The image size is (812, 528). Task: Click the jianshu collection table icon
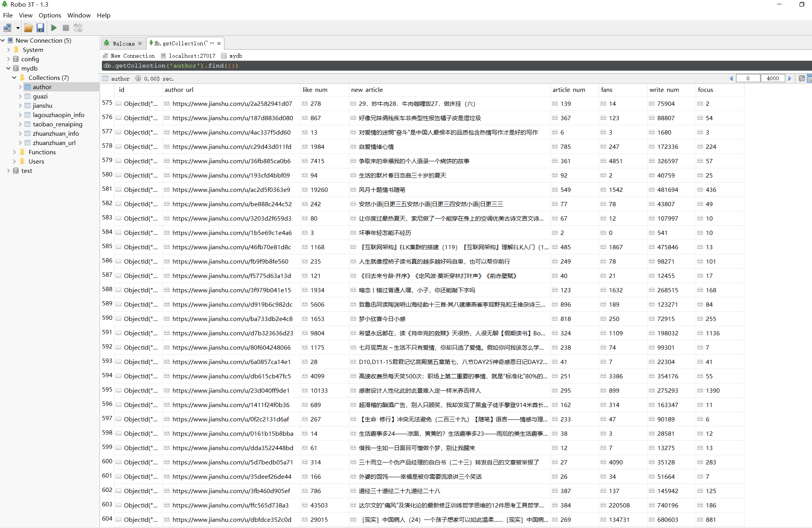[x=28, y=105]
